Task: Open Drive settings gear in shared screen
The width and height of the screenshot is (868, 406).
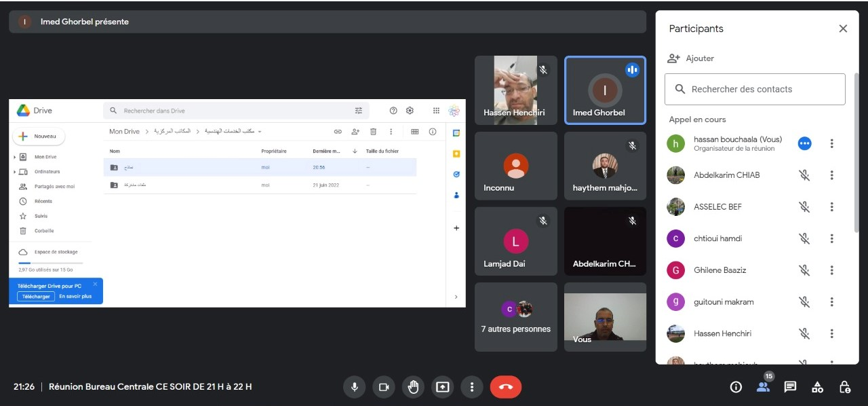Action: tap(410, 111)
